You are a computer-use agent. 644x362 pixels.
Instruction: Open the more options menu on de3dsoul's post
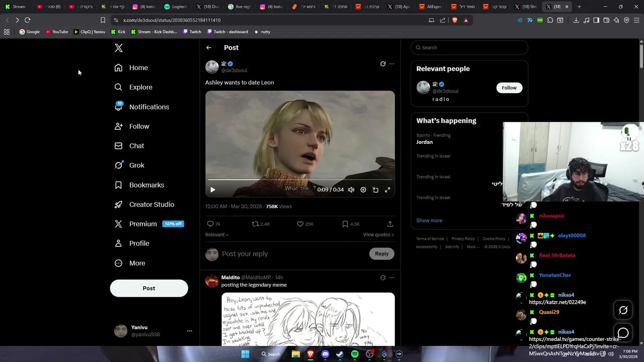coord(392,64)
